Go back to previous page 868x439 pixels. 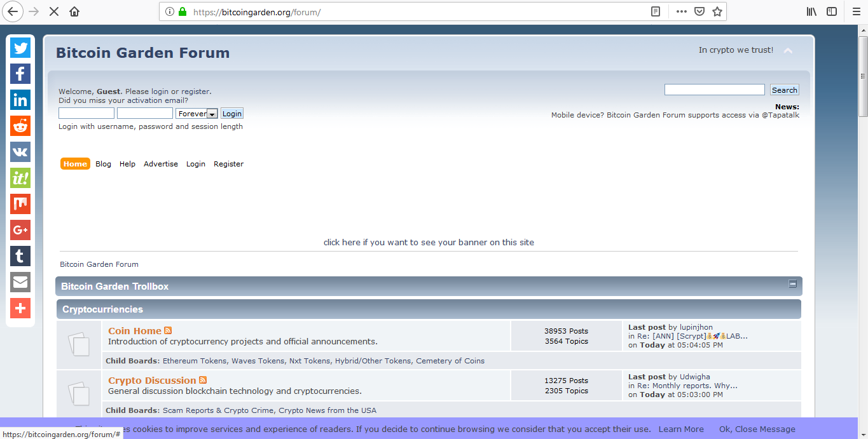tap(13, 11)
